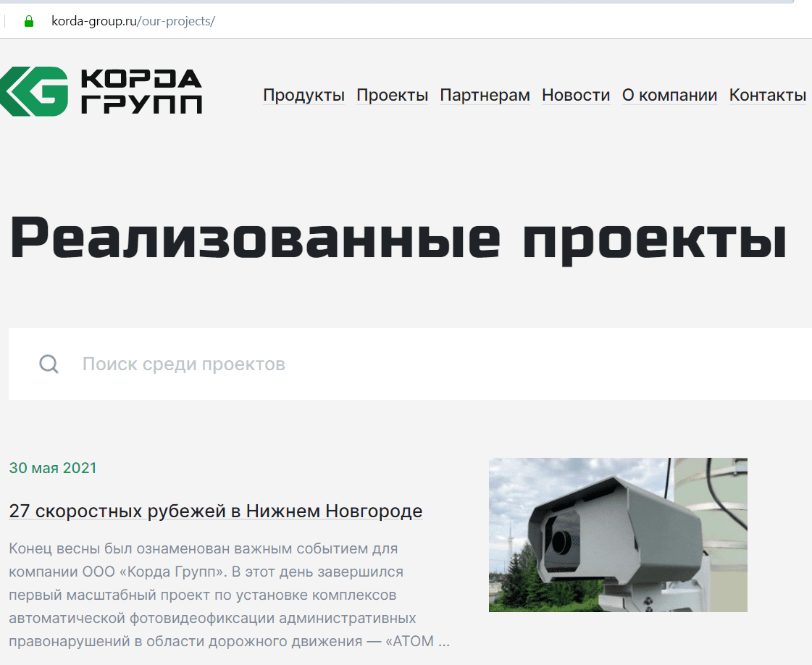Select the korda-group.ru URL in address bar
Image resolution: width=812 pixels, height=665 pixels.
click(133, 21)
